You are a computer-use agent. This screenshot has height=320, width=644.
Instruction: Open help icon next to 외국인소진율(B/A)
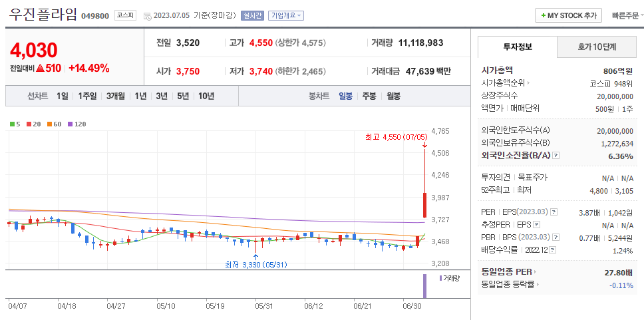click(556, 155)
